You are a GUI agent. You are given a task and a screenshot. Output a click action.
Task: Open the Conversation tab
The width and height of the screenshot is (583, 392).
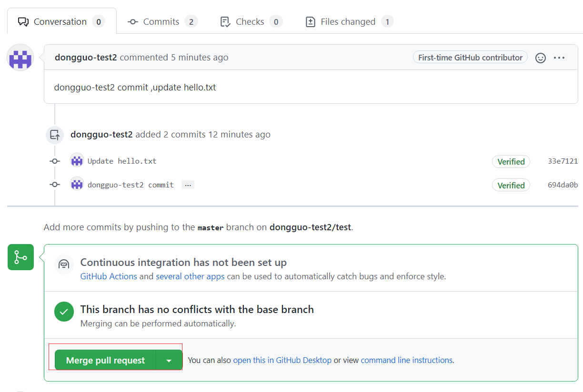(62, 21)
